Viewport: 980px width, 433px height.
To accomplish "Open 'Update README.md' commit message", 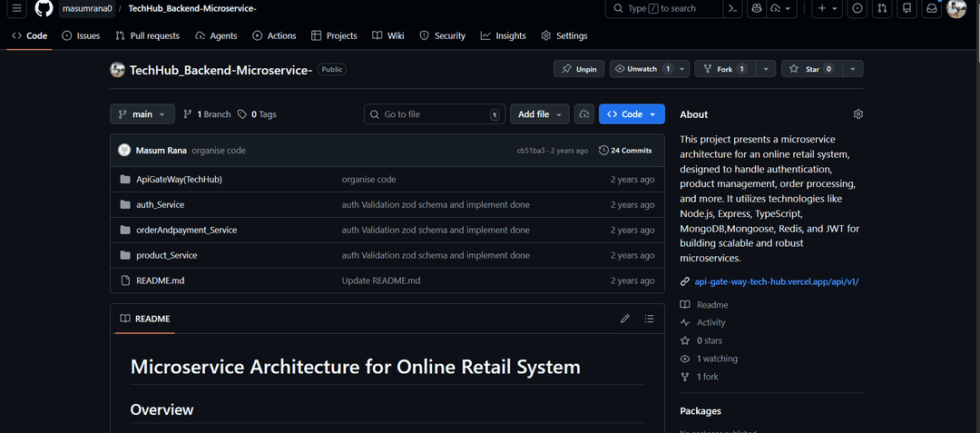I will [381, 280].
